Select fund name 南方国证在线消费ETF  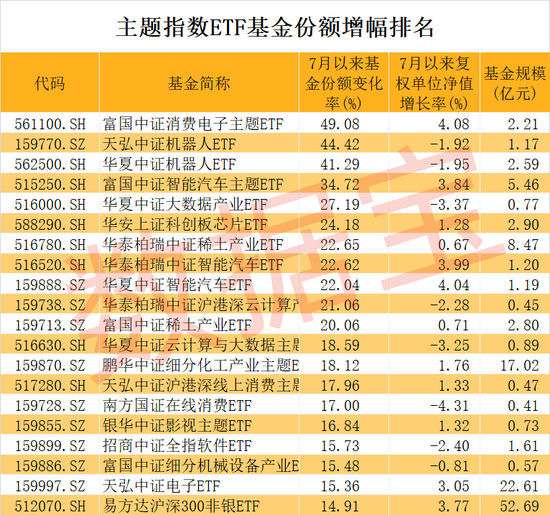point(177,406)
